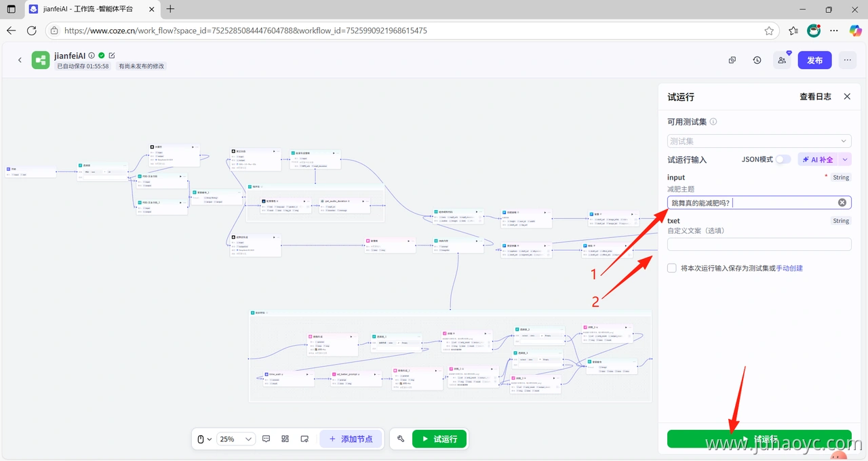
Task: Click 试运行 in the bottom toolbar
Action: (439, 439)
